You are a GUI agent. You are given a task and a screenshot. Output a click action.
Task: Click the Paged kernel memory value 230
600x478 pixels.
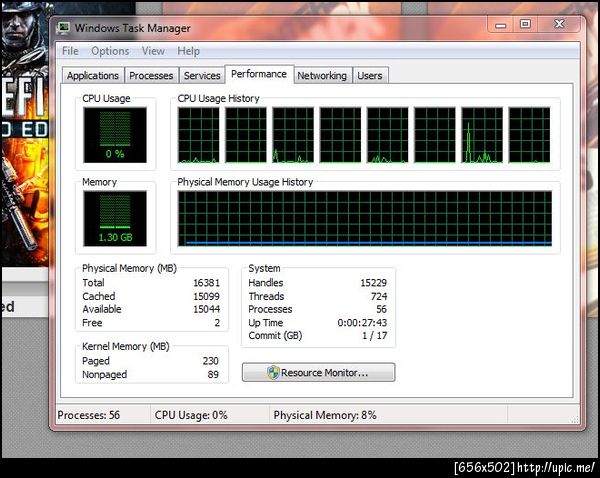click(x=210, y=361)
